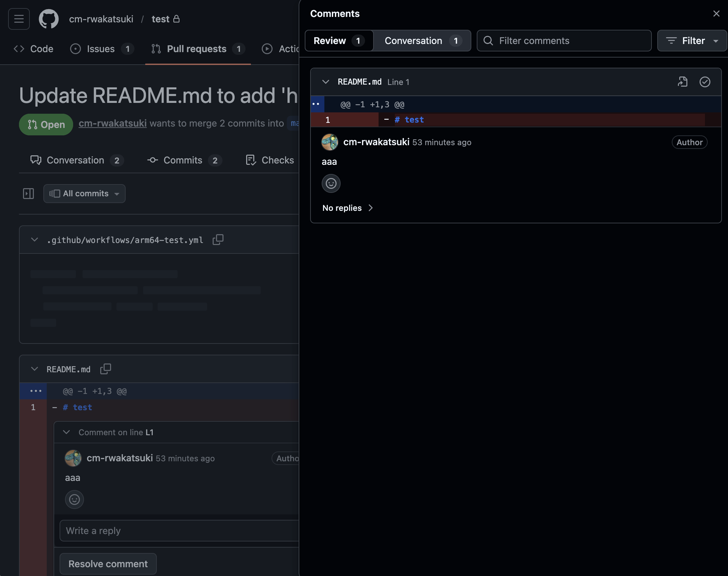Toggle the file tree sidebar panel
Viewport: 728px width, 576px height.
pos(28,194)
